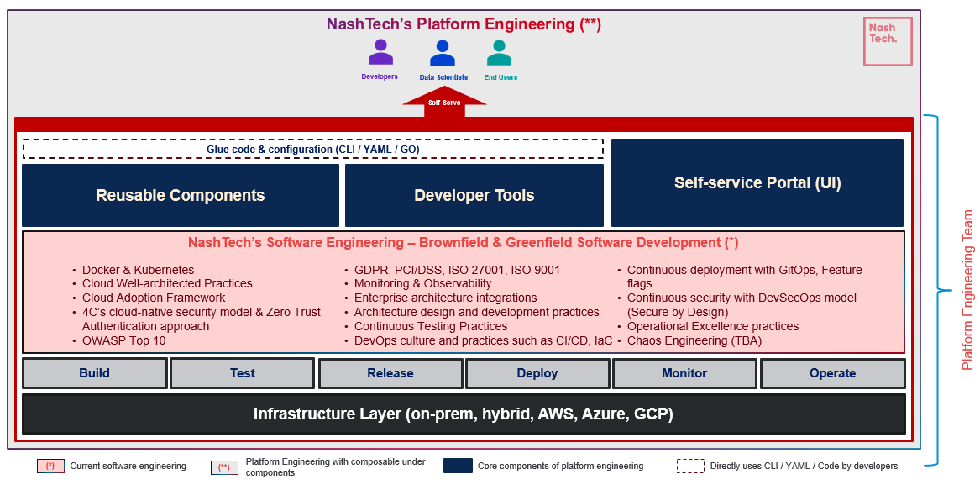Click the Infrastructure Layer bar
Image resolution: width=980 pixels, height=485 pixels.
tap(464, 414)
